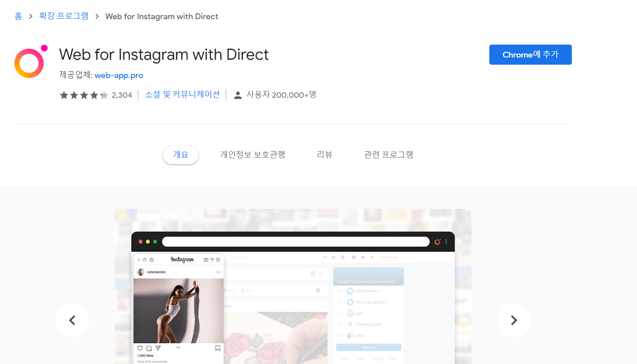Screen dimensions: 637x364
Task: Open the web-app.pro provider link
Action: tap(119, 75)
